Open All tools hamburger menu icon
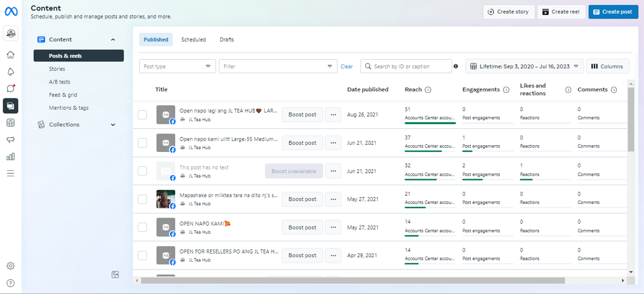 [x=11, y=173]
